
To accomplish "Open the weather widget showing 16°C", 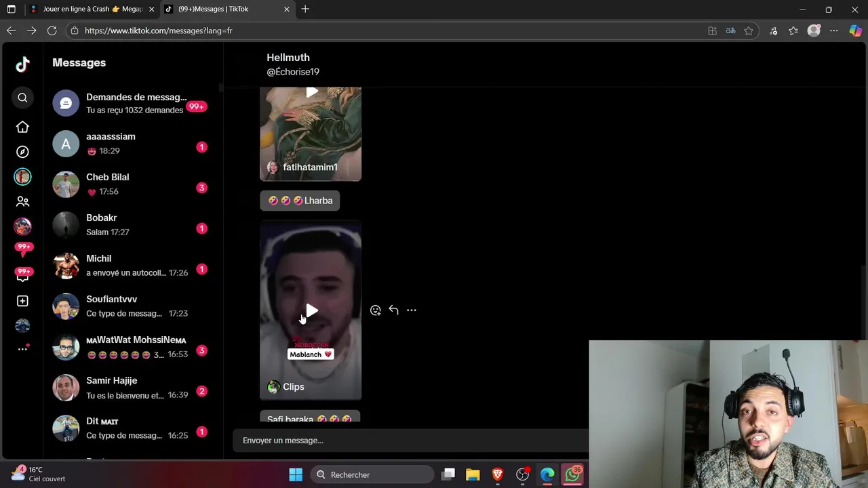I will pyautogui.click(x=39, y=474).
